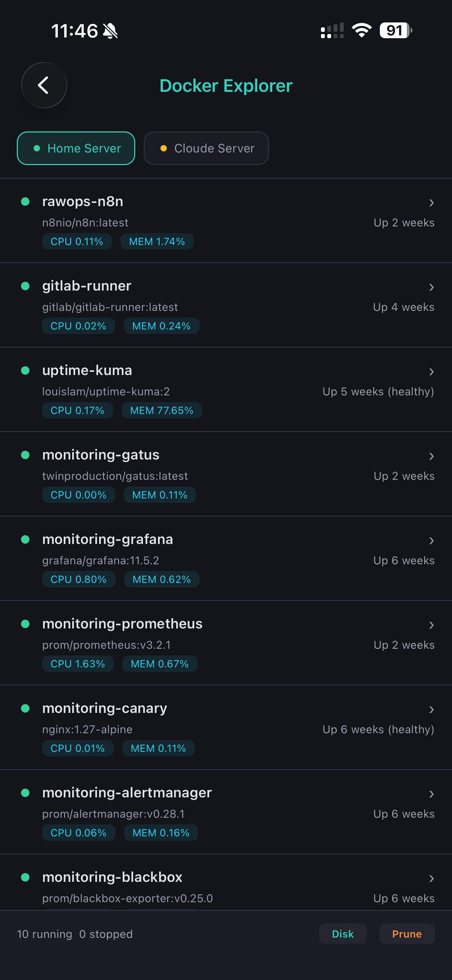Click the monitoring-grafana status indicator dot

[26, 539]
